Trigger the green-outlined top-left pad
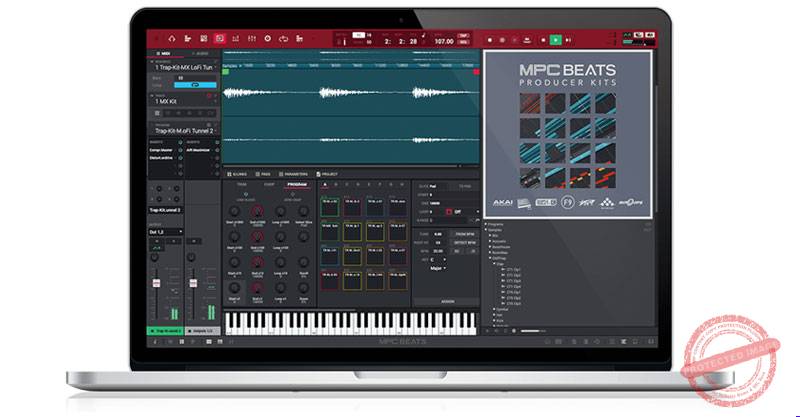Image resolution: width=800 pixels, height=417 pixels. [x=330, y=207]
